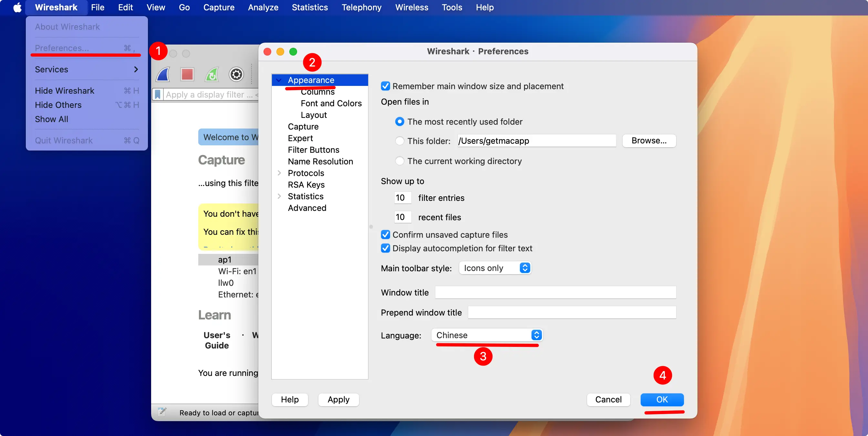Click the OK button

pyautogui.click(x=662, y=400)
